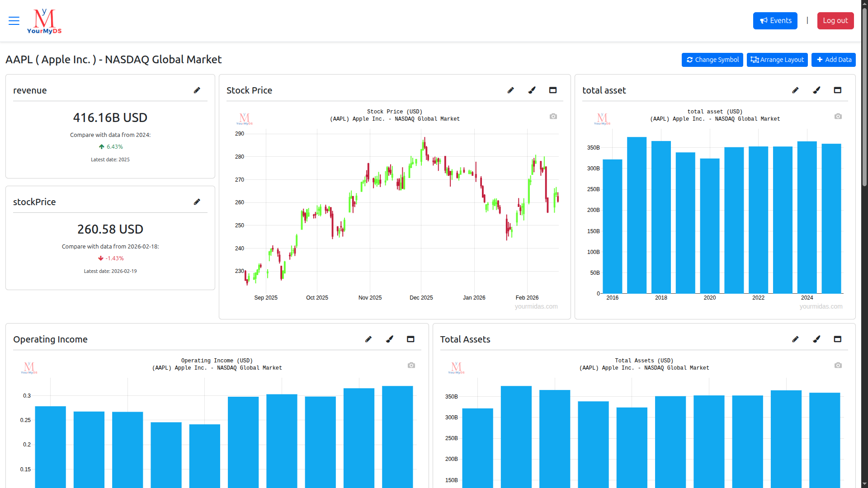Screen dimensions: 868x488
Task: Capture Total Assets chart with camera icon
Action: click(838, 366)
